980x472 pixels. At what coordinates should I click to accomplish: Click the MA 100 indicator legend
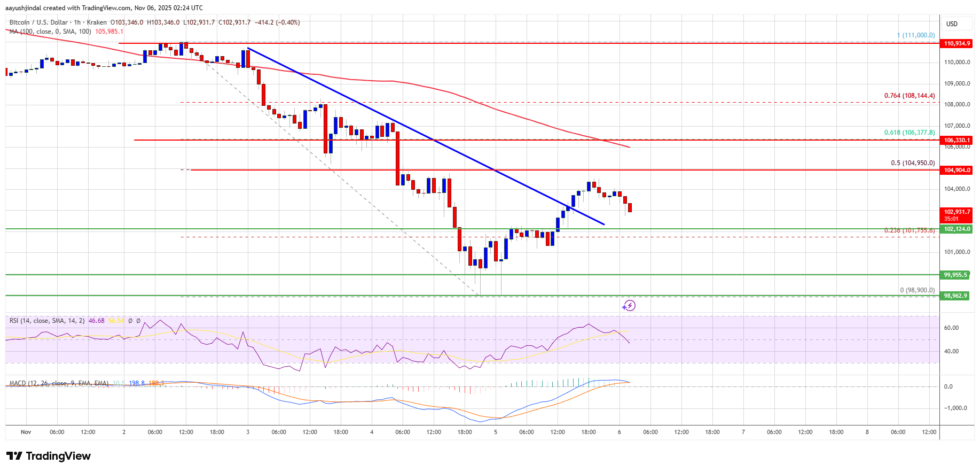click(50, 32)
